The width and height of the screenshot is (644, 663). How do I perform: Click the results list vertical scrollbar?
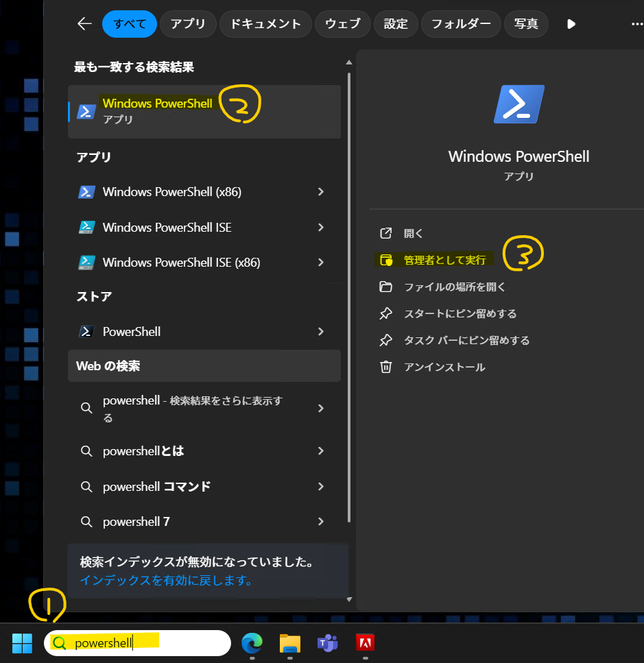[x=350, y=274]
